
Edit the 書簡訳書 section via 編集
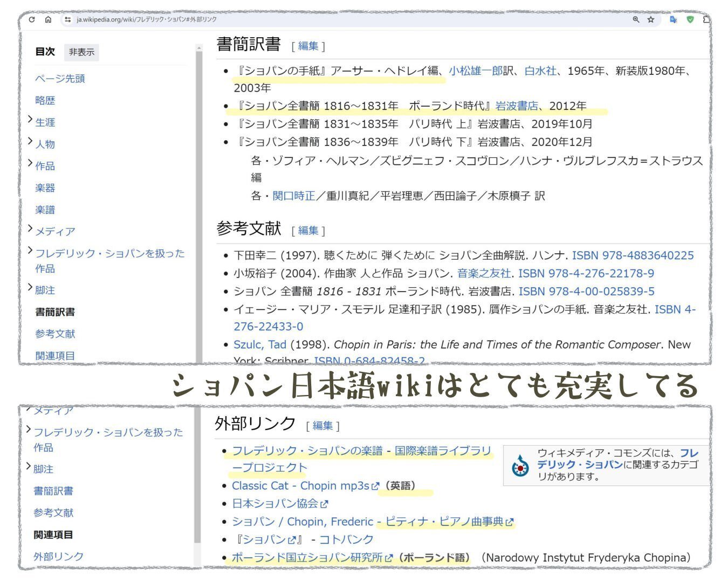coord(308,46)
